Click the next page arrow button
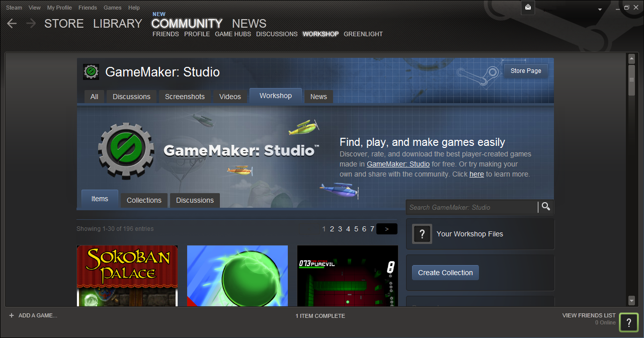644x338 pixels. point(387,229)
